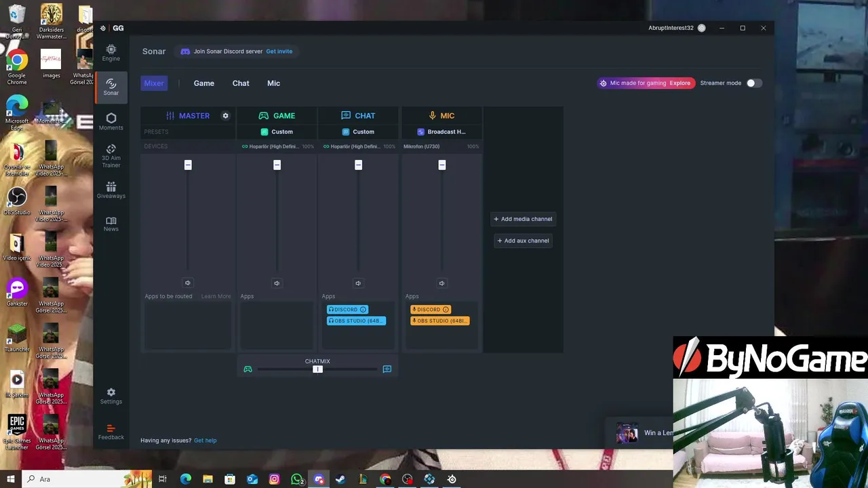Click the Get help link
The image size is (868, 488).
coord(205,441)
